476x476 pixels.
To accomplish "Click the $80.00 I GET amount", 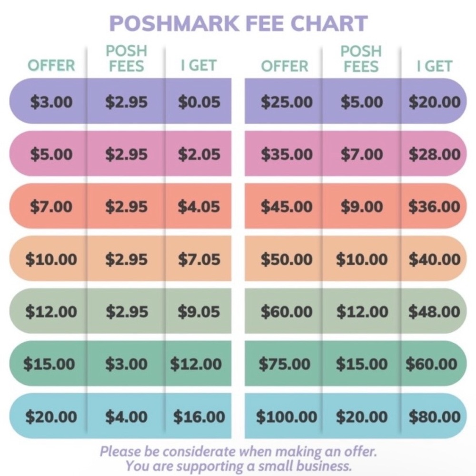I will (x=435, y=416).
